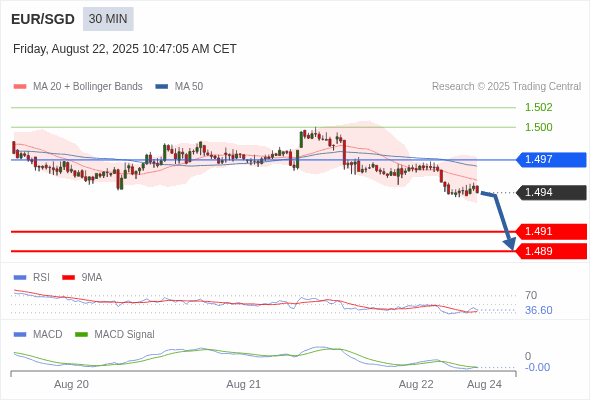Click the Aug 21 date axis label
This screenshot has height=400, width=590.
pyautogui.click(x=243, y=385)
